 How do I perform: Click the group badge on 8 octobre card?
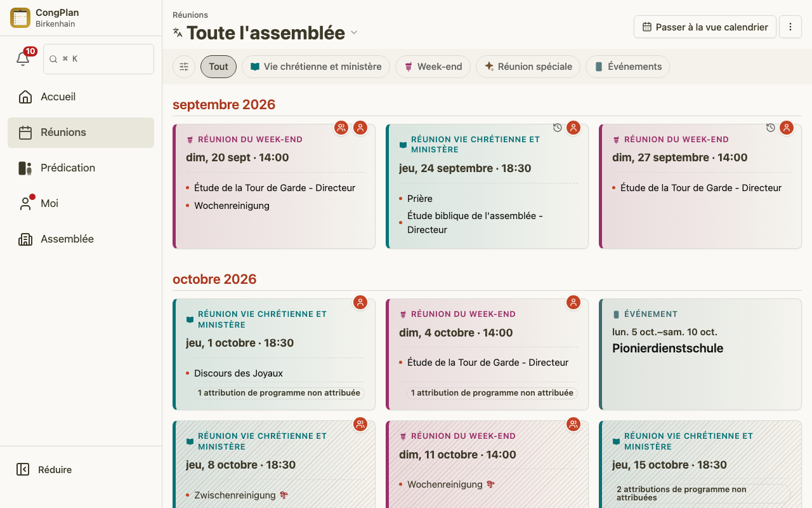[360, 424]
